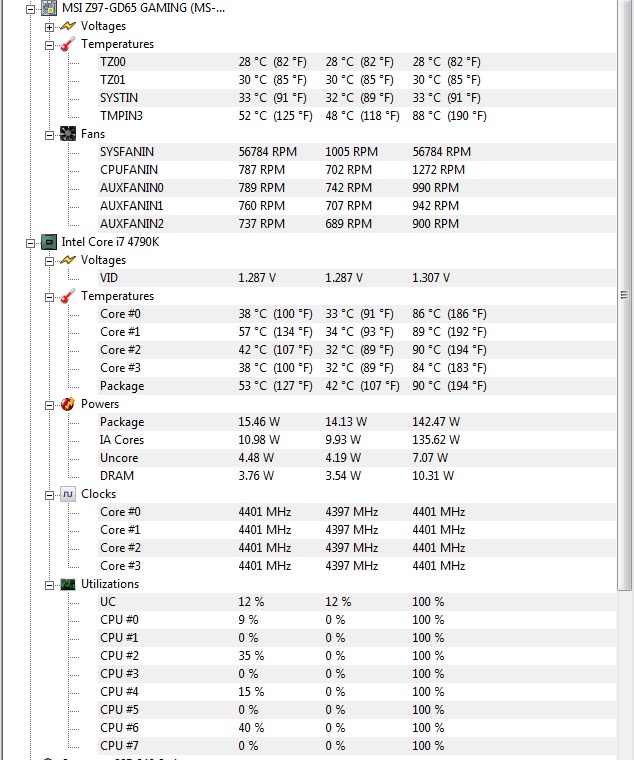Click the motherboard Temperatures thermometer icon

[68, 44]
